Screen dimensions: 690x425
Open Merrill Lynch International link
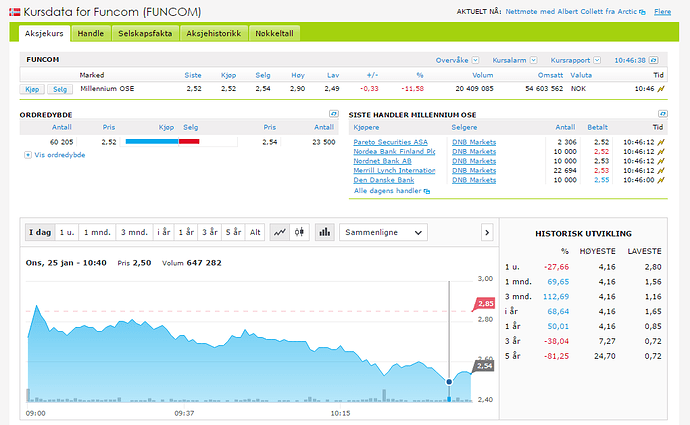coord(394,171)
